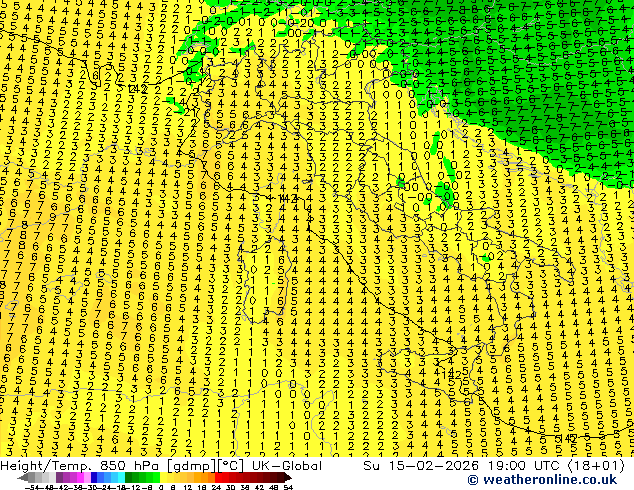
Task: Click the '54' legend scale value
Action: (288, 488)
